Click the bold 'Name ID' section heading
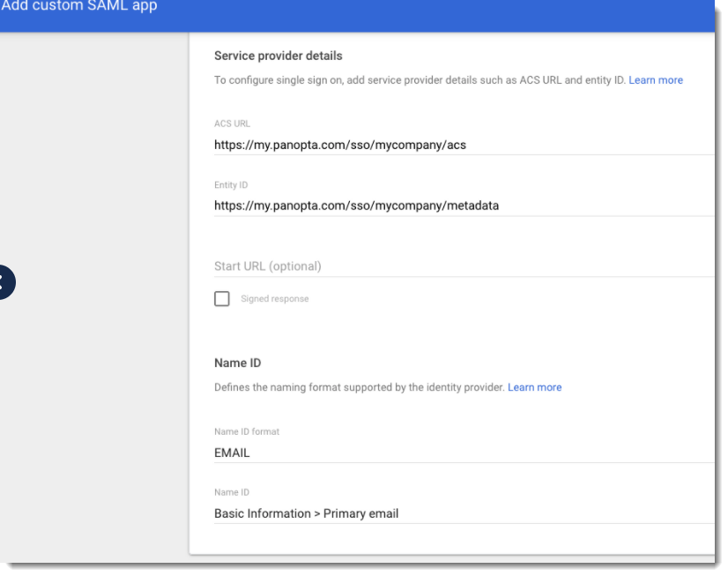 click(x=238, y=363)
